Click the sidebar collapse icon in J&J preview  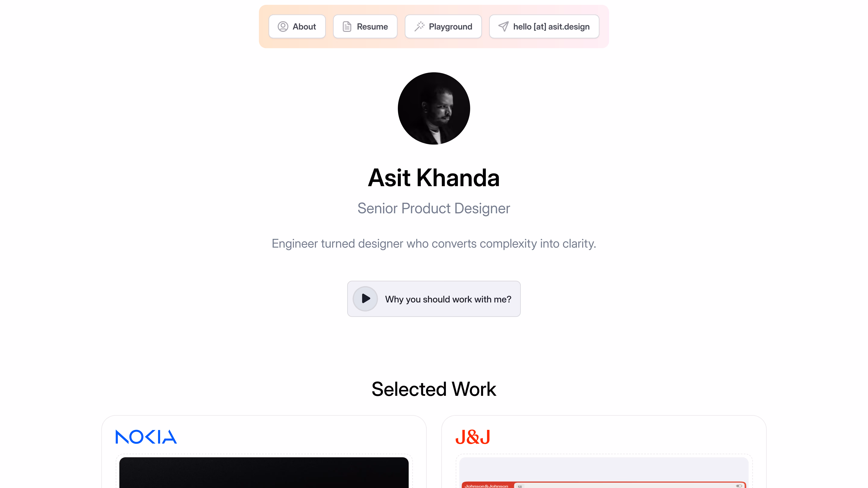pyautogui.click(x=520, y=486)
